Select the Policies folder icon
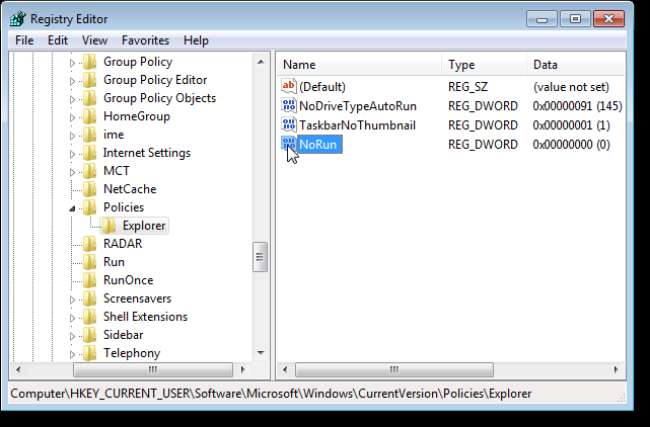Viewport: 650px width, 427px height. (x=89, y=208)
